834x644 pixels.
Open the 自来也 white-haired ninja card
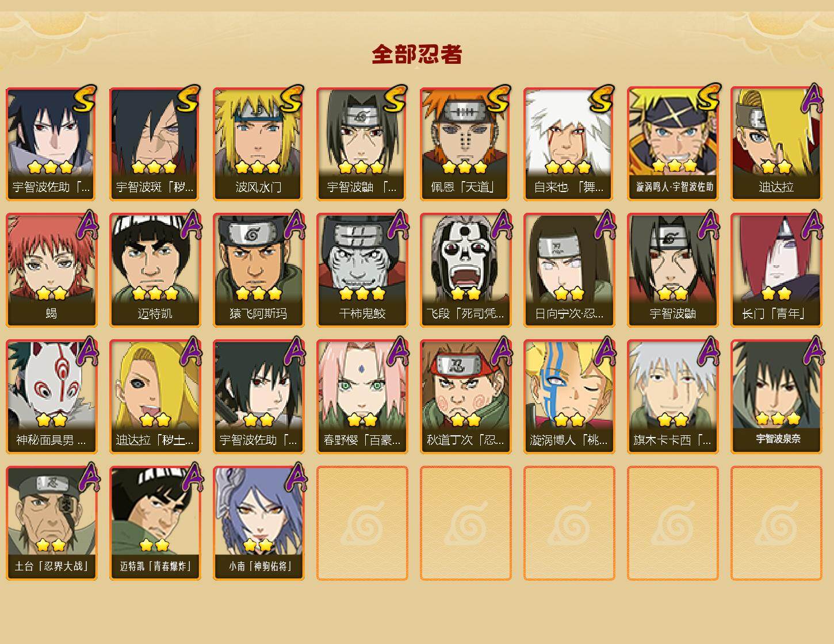569,144
